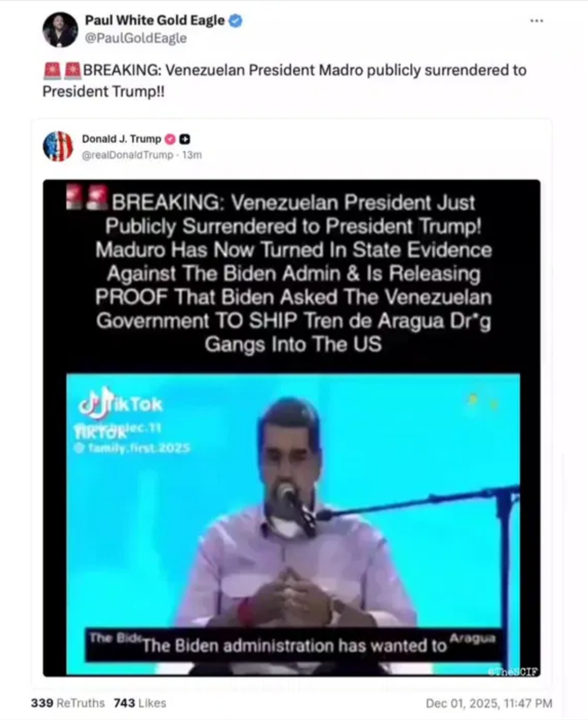Click the red verified badge next to Donald J. Trump
Image resolution: width=588 pixels, height=720 pixels.
[170, 139]
